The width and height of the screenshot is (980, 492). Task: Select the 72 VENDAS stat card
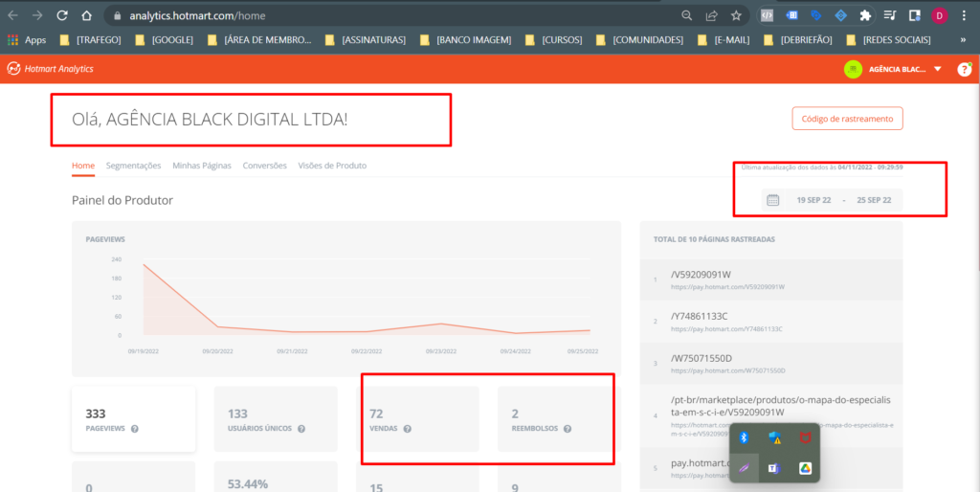click(x=417, y=419)
